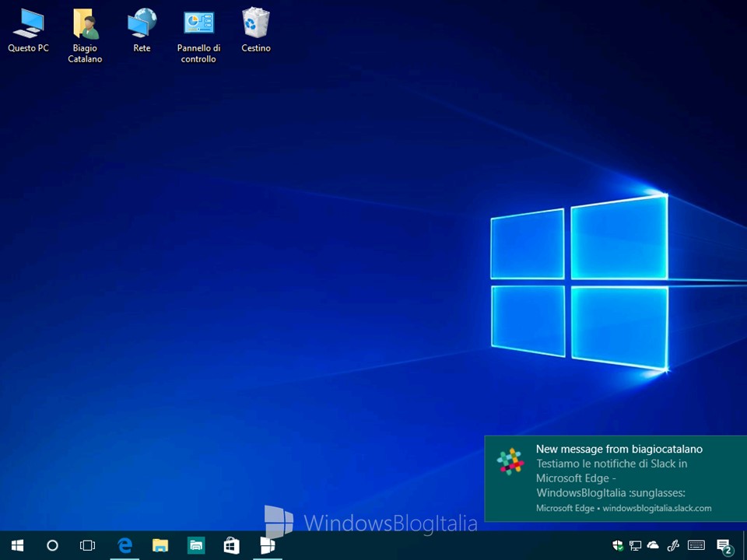Viewport: 747px width, 560px height.
Task: Click 'New message from biagiocatalano' notification title
Action: point(619,449)
